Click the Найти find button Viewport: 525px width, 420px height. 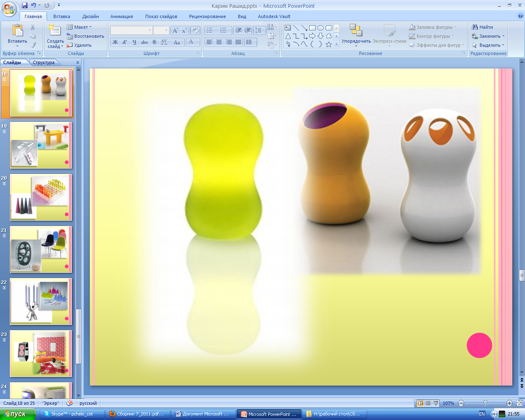pos(482,27)
